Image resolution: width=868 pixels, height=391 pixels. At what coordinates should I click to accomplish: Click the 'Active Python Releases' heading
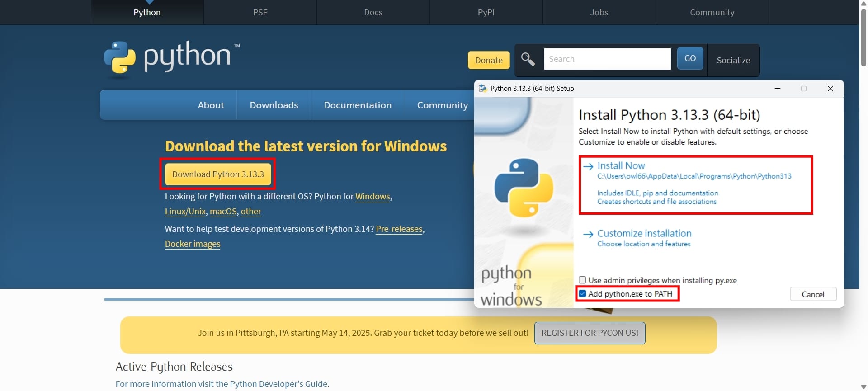tap(174, 366)
